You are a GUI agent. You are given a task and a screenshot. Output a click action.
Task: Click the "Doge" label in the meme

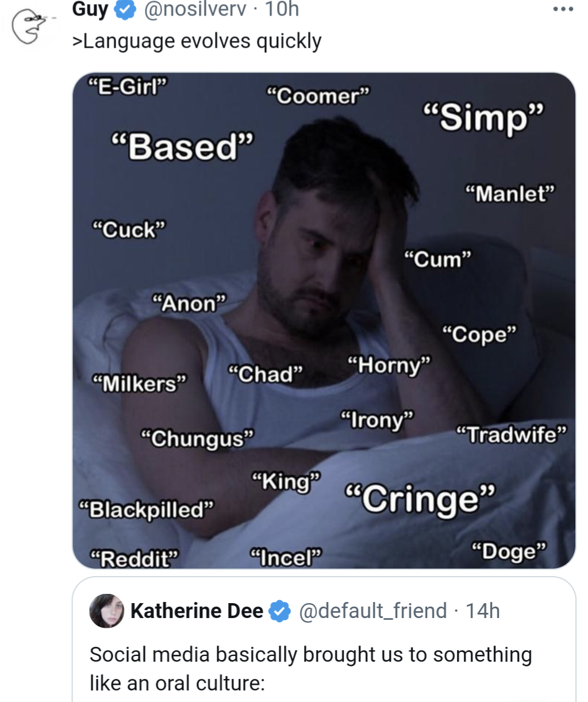[509, 551]
